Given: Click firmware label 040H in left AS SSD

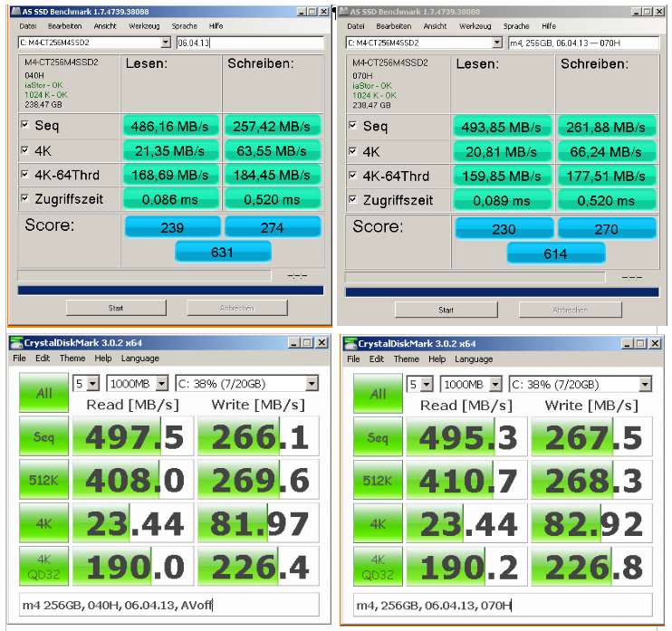Looking at the screenshot, I should tap(34, 75).
